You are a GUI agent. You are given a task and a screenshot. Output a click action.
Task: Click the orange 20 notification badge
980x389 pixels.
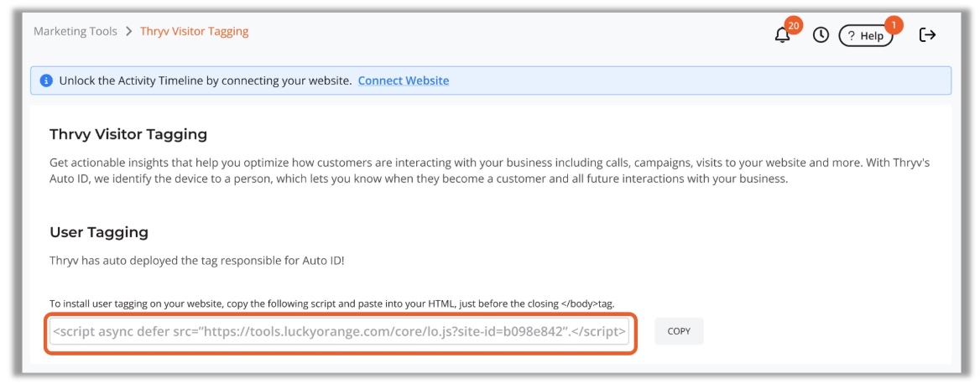[x=794, y=25]
